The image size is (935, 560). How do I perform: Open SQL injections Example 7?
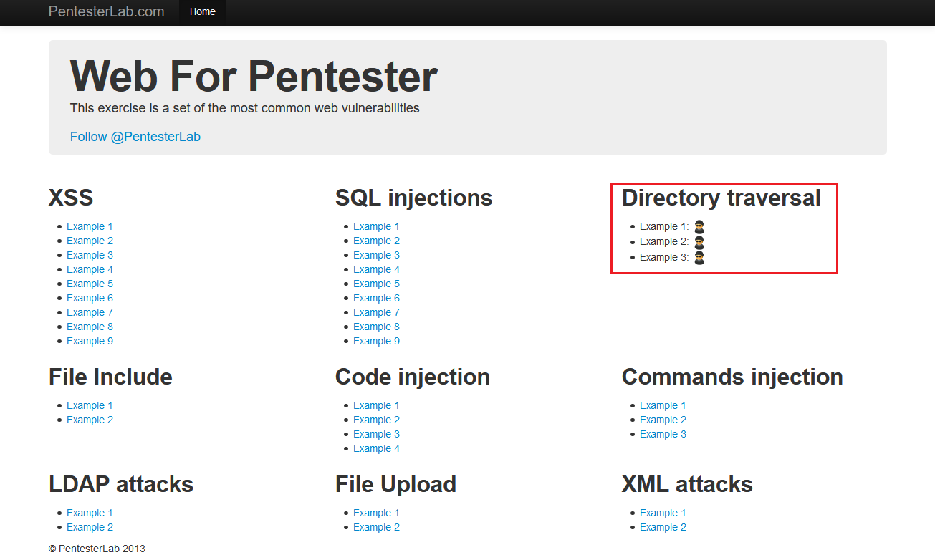tap(376, 312)
